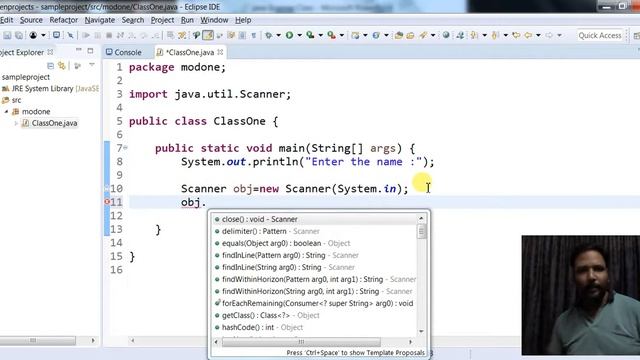Click Collapse All in Project Explorer
This screenshot has width=640, height=360.
click(x=50, y=65)
